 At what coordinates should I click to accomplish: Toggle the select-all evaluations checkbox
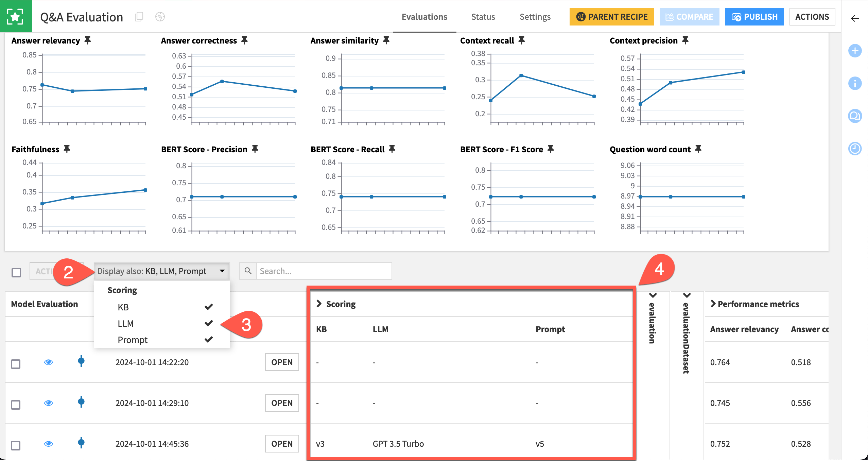point(16,272)
